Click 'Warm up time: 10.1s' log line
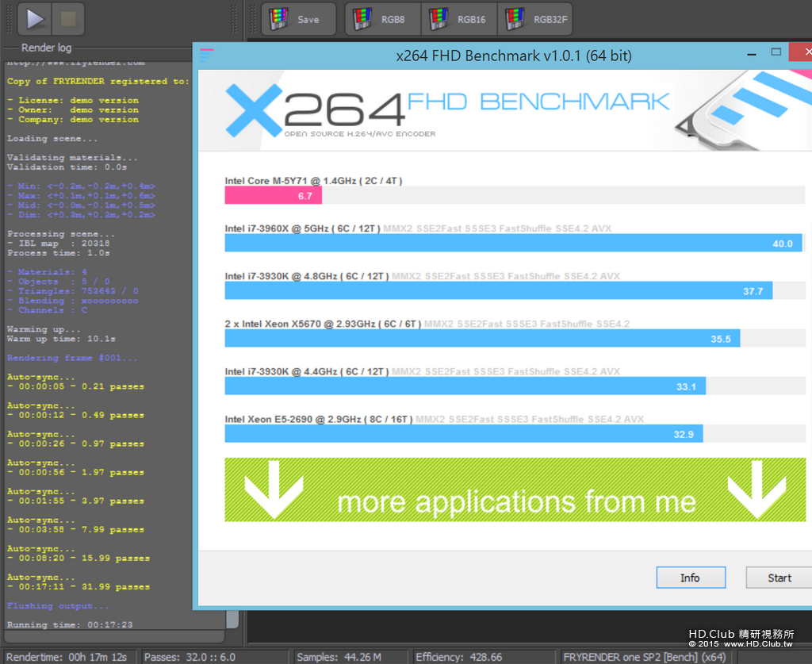The width and height of the screenshot is (812, 664). 61,339
